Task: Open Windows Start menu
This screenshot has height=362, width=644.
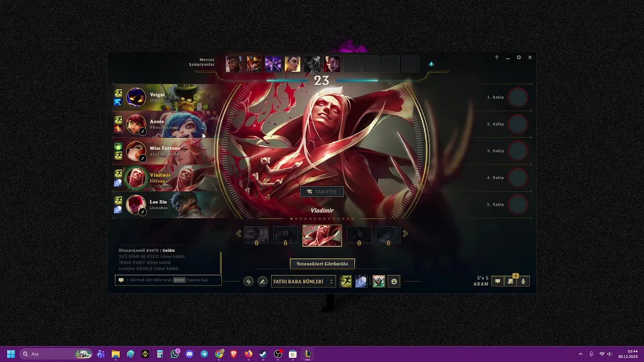Action: (11, 354)
